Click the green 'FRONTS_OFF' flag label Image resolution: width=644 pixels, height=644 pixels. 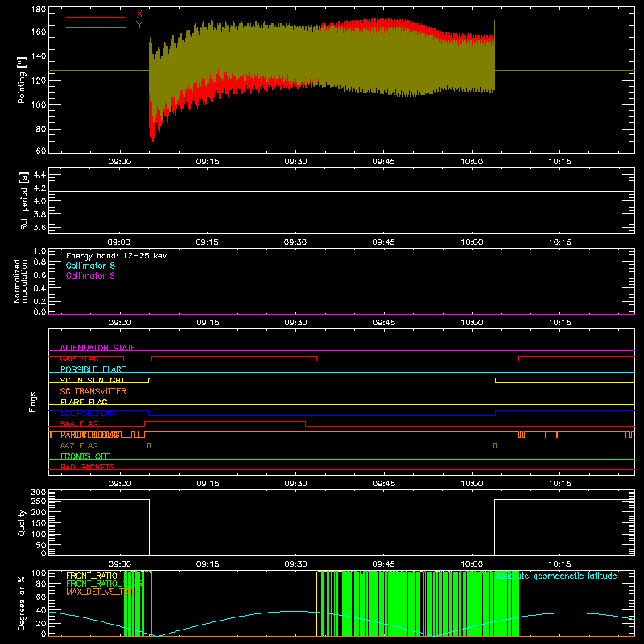point(85,456)
